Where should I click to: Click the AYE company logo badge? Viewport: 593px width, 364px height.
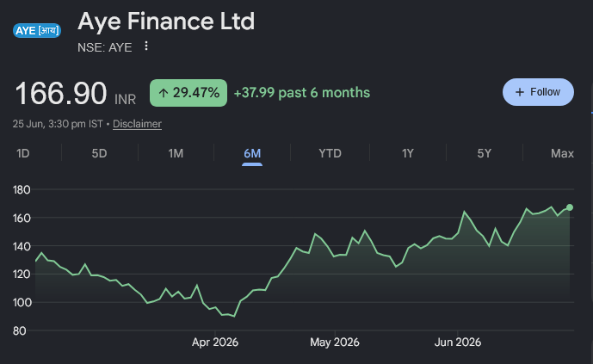point(37,31)
